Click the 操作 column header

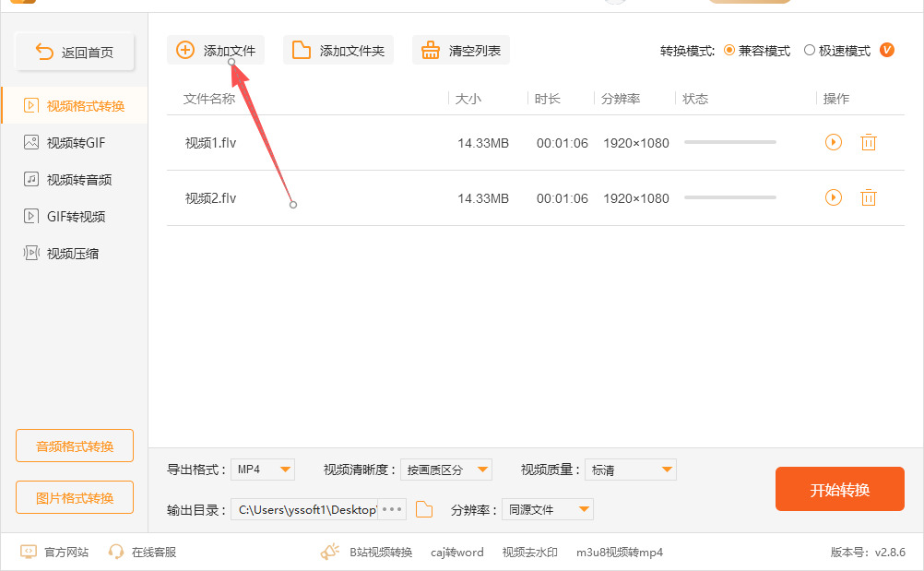[836, 99]
